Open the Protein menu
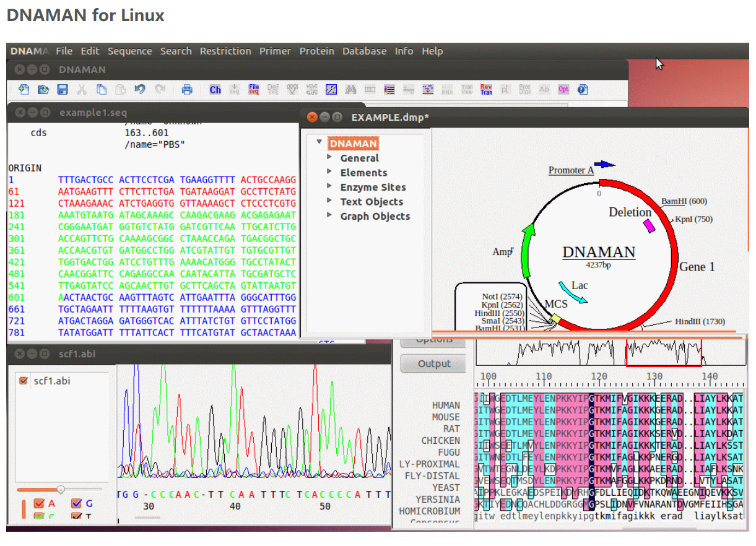This screenshot has height=546, width=756. (x=317, y=51)
